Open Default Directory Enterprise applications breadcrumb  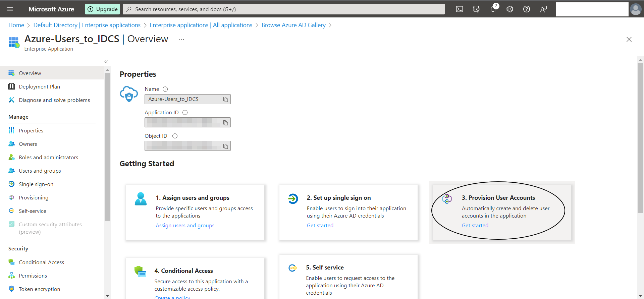pos(87,25)
